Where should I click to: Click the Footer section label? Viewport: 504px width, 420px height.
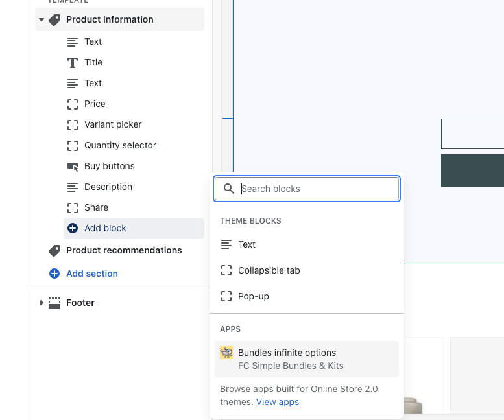(x=80, y=303)
